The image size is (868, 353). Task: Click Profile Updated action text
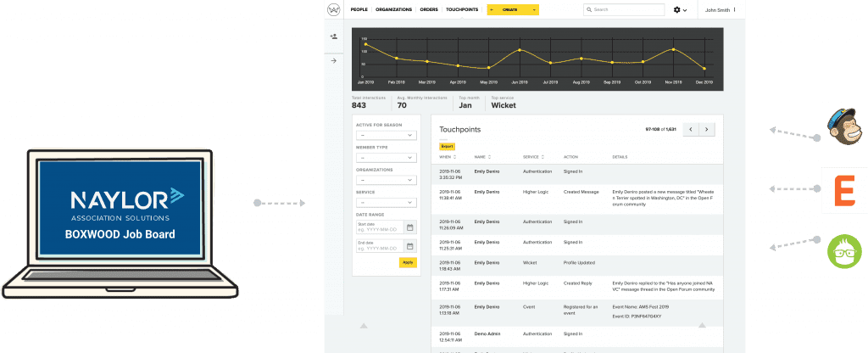click(579, 262)
